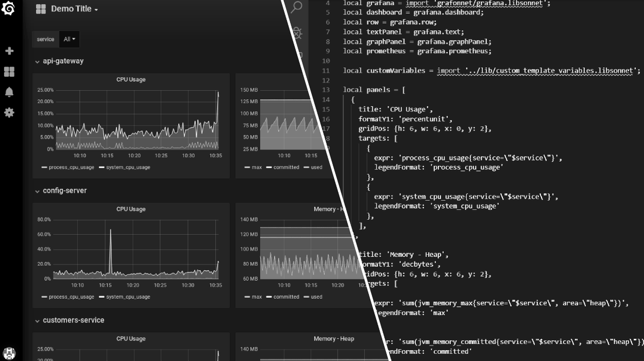Click inside api-gateway CPU Usage graph area

tap(137, 119)
